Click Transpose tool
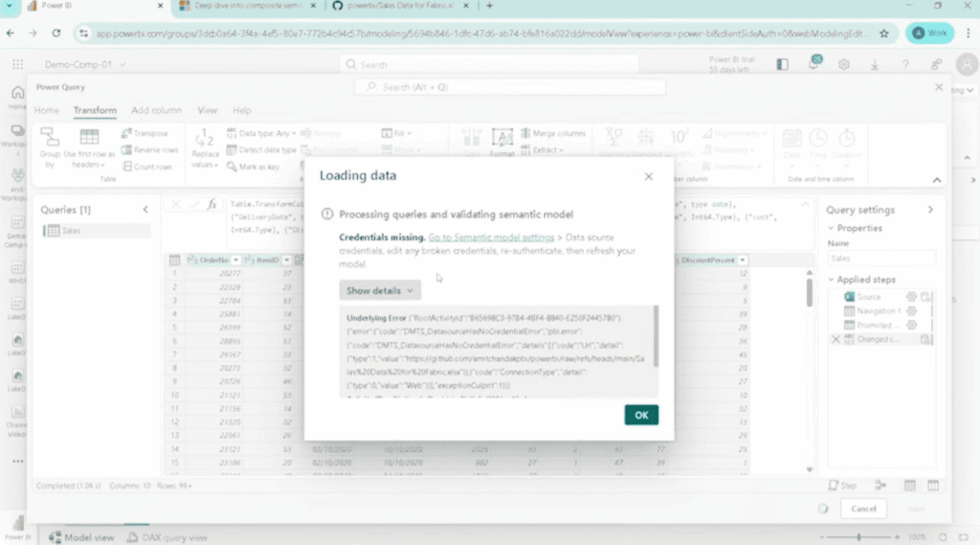The height and width of the screenshot is (545, 980). [145, 133]
